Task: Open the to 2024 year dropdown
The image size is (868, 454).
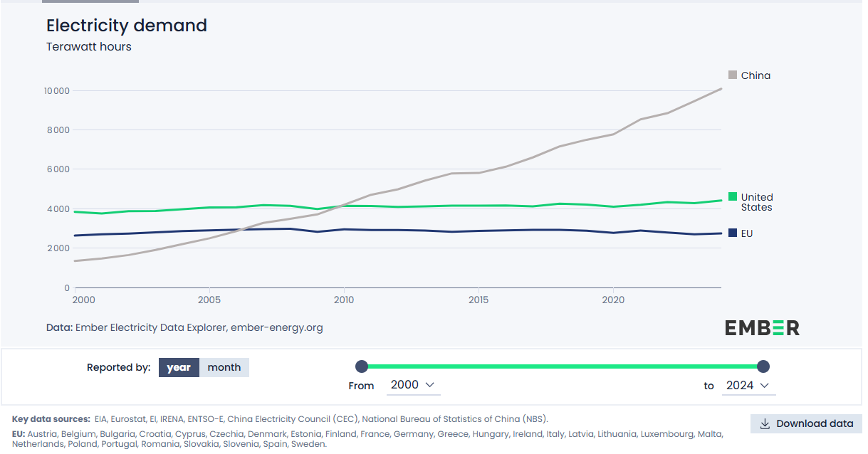Action: (748, 385)
